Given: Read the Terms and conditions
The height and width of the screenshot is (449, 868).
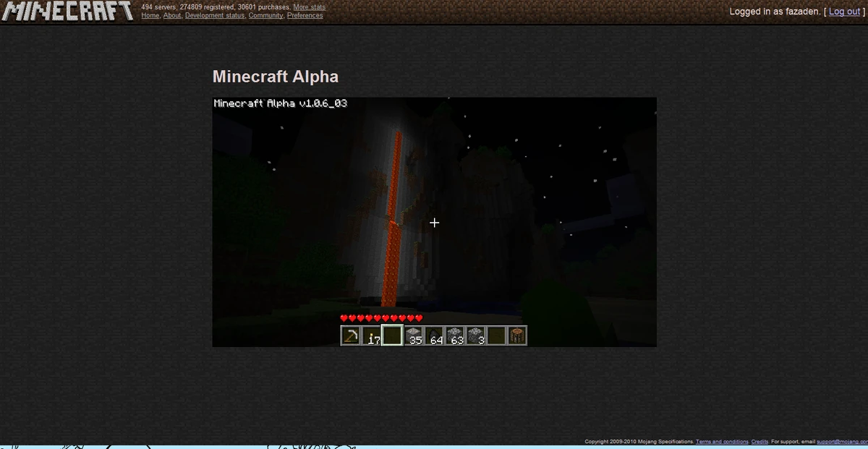Looking at the screenshot, I should click(x=723, y=441).
